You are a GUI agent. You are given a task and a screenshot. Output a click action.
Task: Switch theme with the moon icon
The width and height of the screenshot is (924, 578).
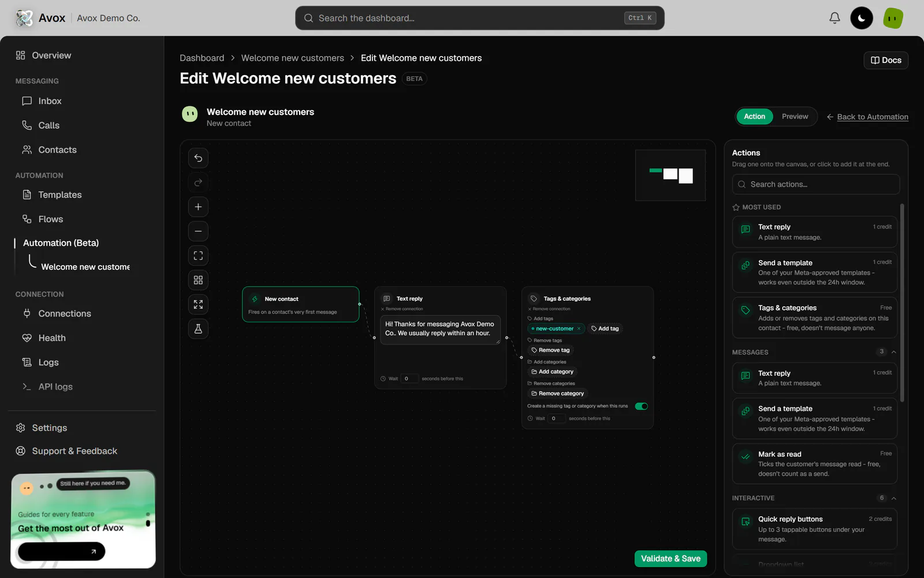862,18
